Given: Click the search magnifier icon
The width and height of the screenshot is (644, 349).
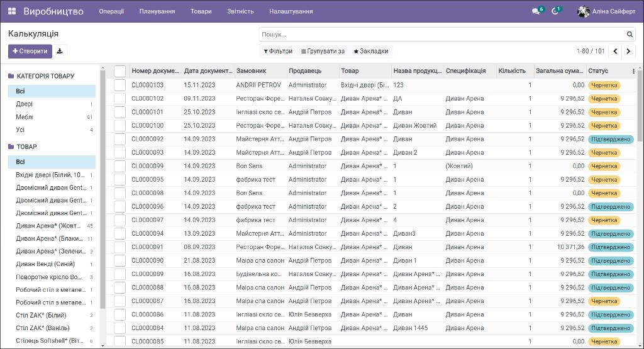Looking at the screenshot, I should [x=630, y=35].
